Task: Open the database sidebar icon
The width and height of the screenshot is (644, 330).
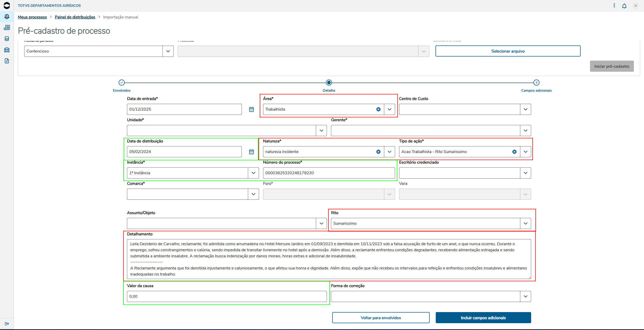Action: tap(7, 39)
